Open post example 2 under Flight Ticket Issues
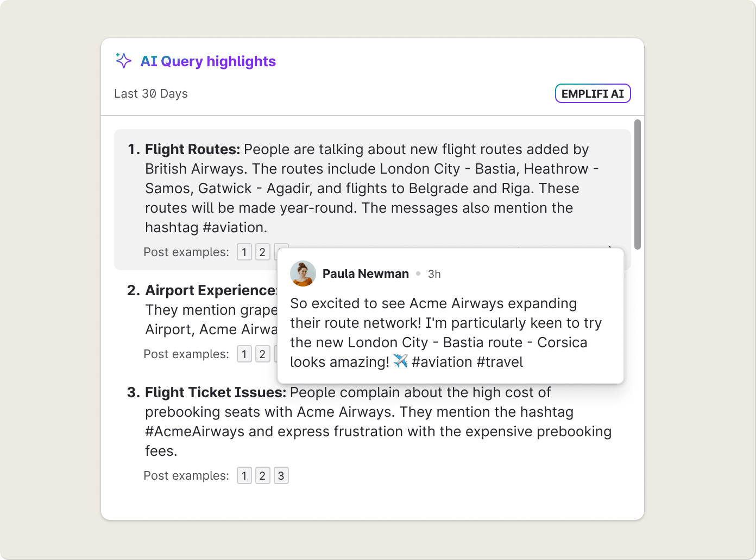This screenshot has height=560, width=756. [263, 476]
